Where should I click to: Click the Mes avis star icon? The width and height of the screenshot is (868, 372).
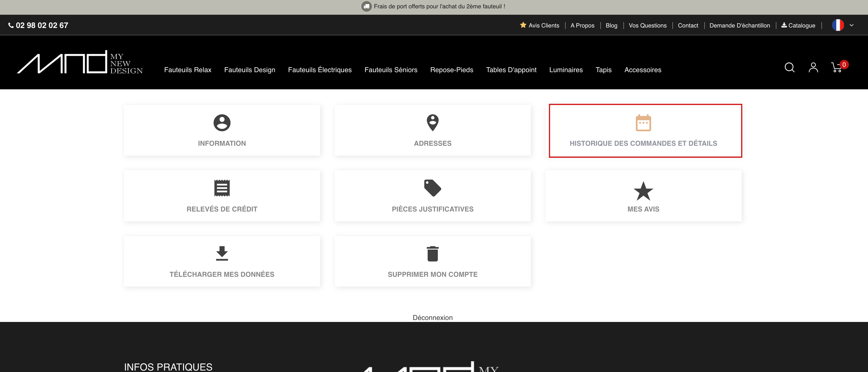click(643, 191)
